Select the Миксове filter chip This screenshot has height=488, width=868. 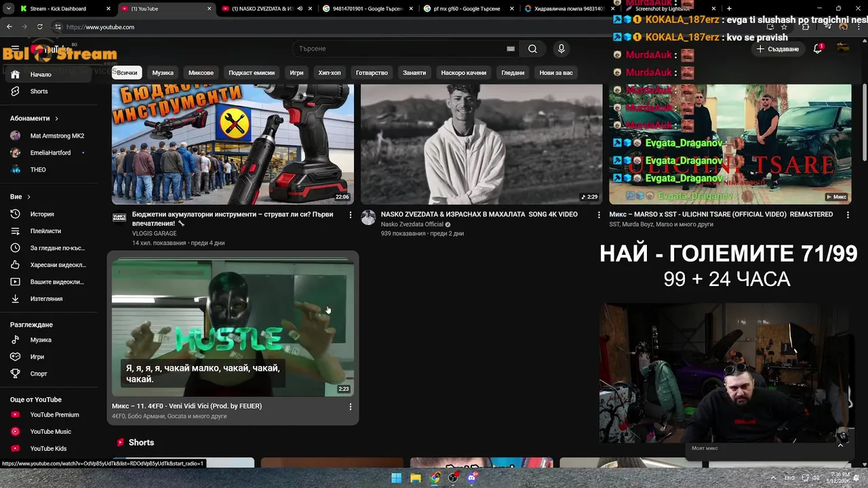(x=201, y=73)
